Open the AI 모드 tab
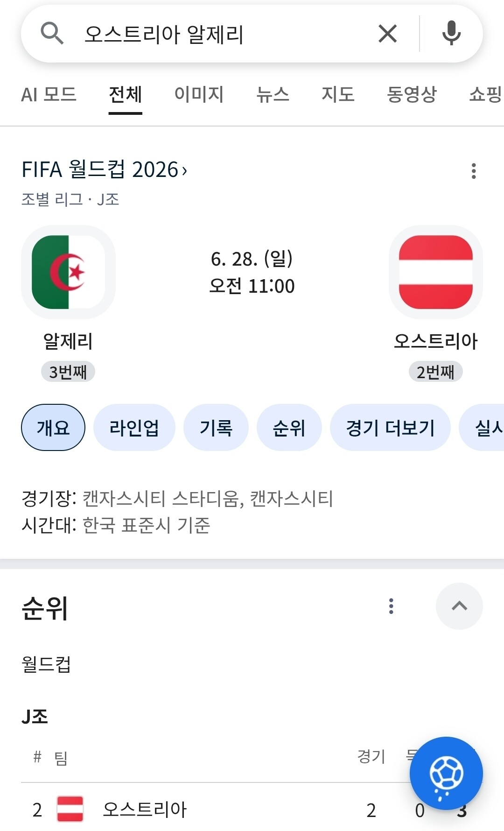 coord(49,94)
